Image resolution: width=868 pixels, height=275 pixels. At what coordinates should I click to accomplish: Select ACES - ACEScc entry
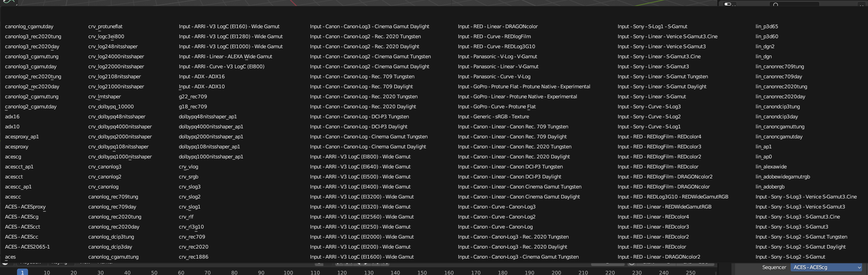pos(21,237)
